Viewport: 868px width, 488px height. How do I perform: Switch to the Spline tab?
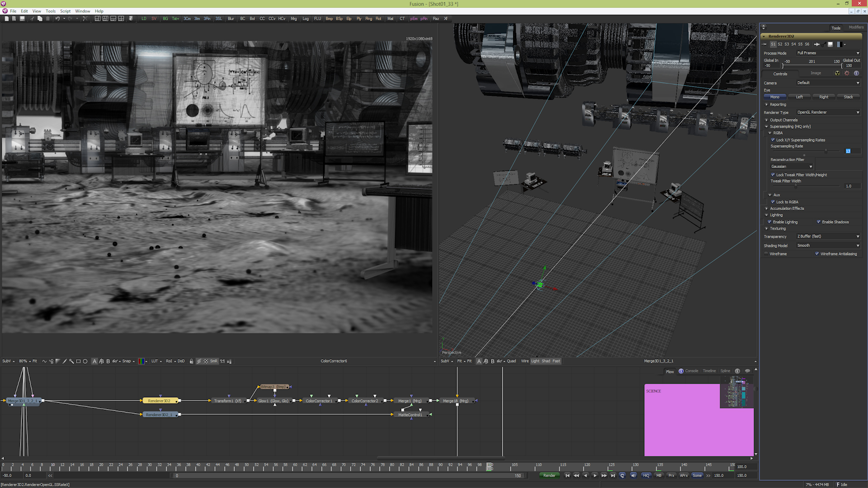point(725,371)
